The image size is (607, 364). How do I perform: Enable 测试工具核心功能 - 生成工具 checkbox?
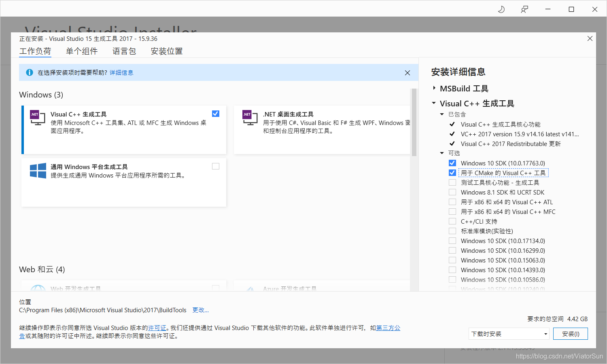click(452, 182)
